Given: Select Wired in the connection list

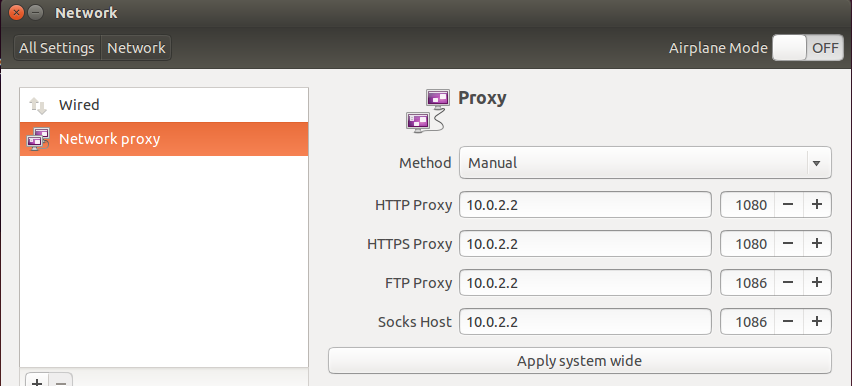Looking at the screenshot, I should point(164,105).
